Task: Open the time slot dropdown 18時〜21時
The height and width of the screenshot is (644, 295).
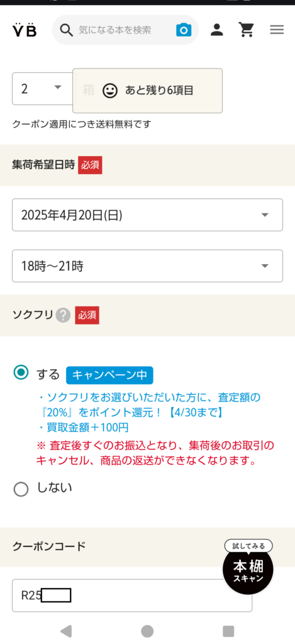Action: click(x=147, y=266)
